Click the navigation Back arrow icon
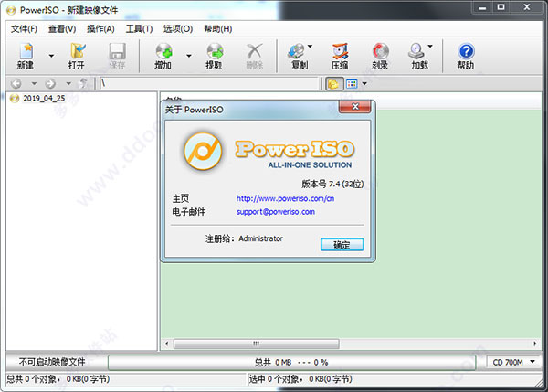Screen dimensions: 548x392 16,83
